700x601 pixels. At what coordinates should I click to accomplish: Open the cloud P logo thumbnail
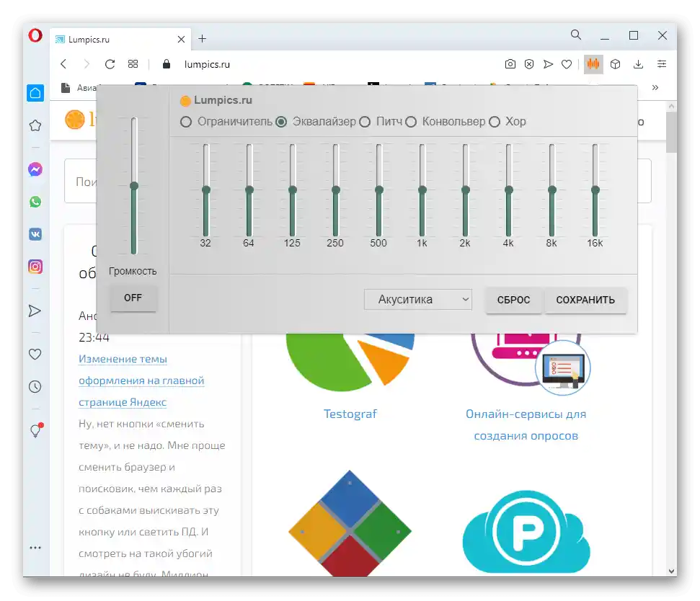(526, 531)
